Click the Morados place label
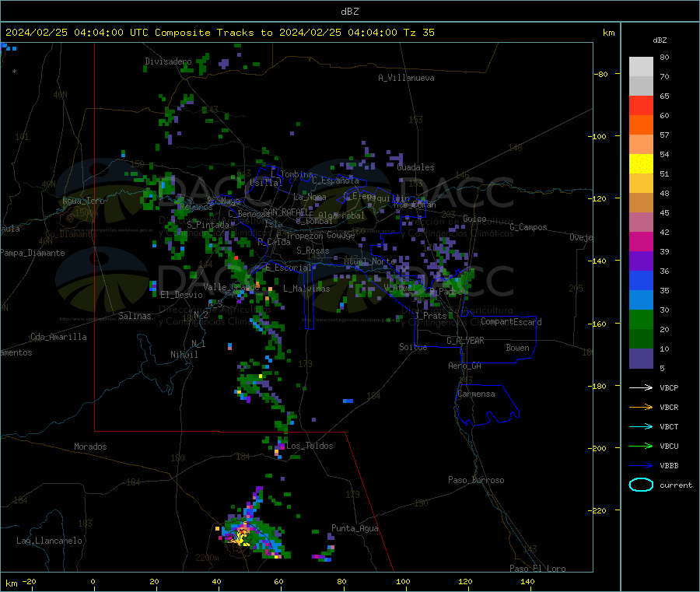Screen dimensions: 700x592 (90, 447)
